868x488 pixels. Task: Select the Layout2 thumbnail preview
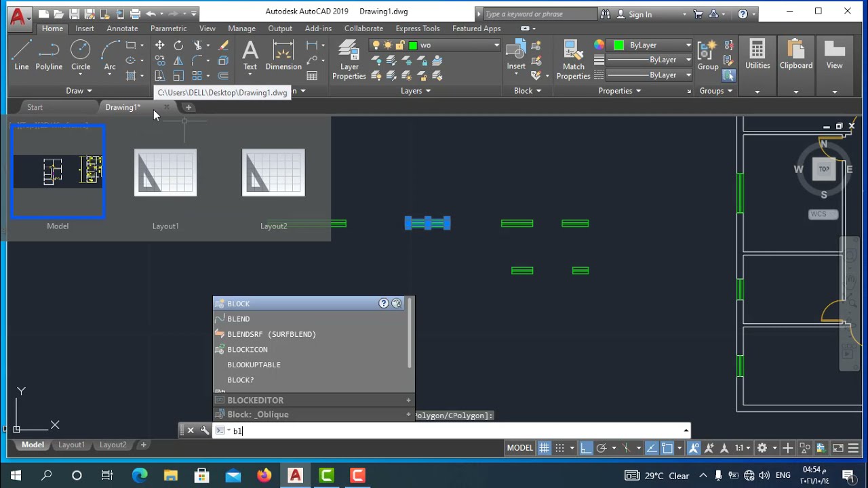pyautogui.click(x=273, y=173)
